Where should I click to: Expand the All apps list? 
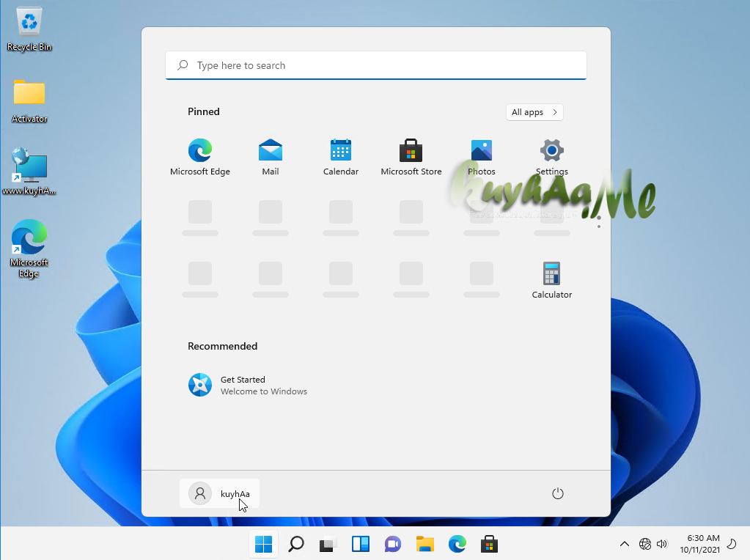tap(534, 112)
